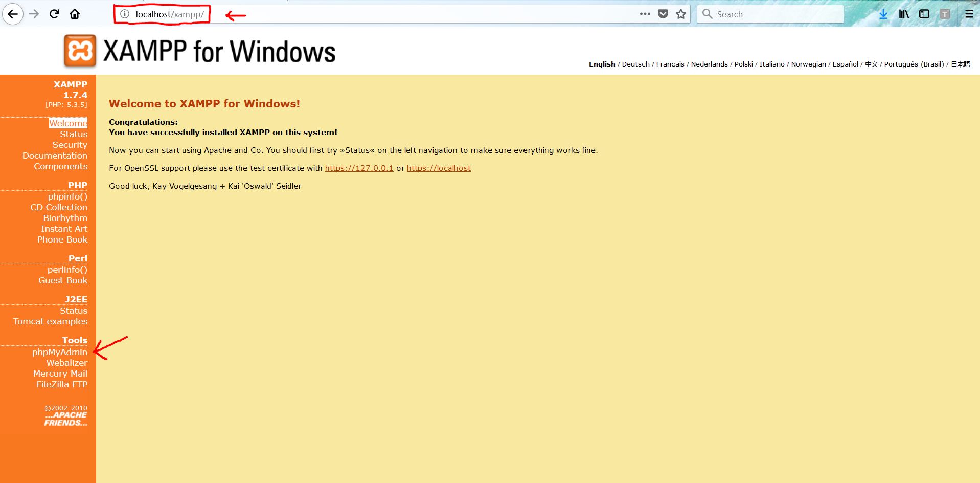Switch language to Español

click(846, 64)
